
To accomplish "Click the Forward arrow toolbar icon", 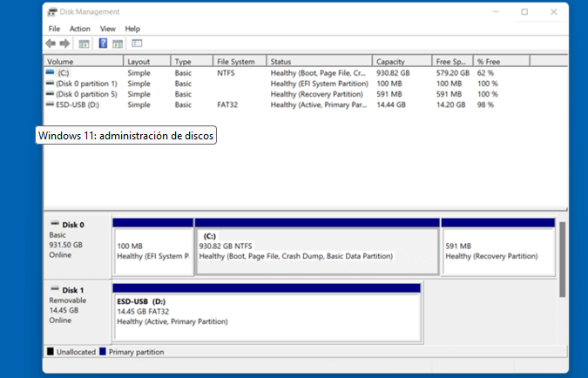I will [64, 44].
